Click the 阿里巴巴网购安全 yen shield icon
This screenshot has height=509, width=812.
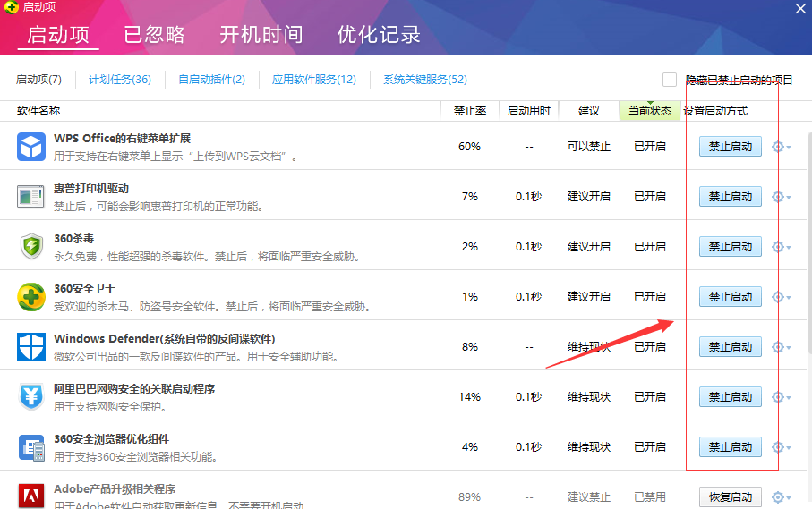pyautogui.click(x=31, y=397)
